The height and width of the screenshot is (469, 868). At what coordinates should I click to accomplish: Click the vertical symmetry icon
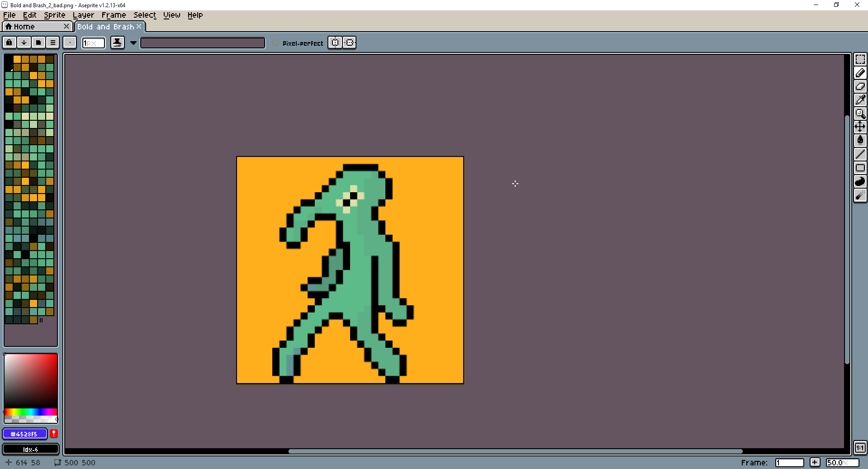tap(335, 43)
